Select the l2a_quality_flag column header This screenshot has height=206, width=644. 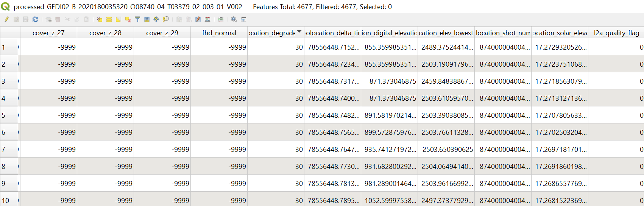pos(616,33)
